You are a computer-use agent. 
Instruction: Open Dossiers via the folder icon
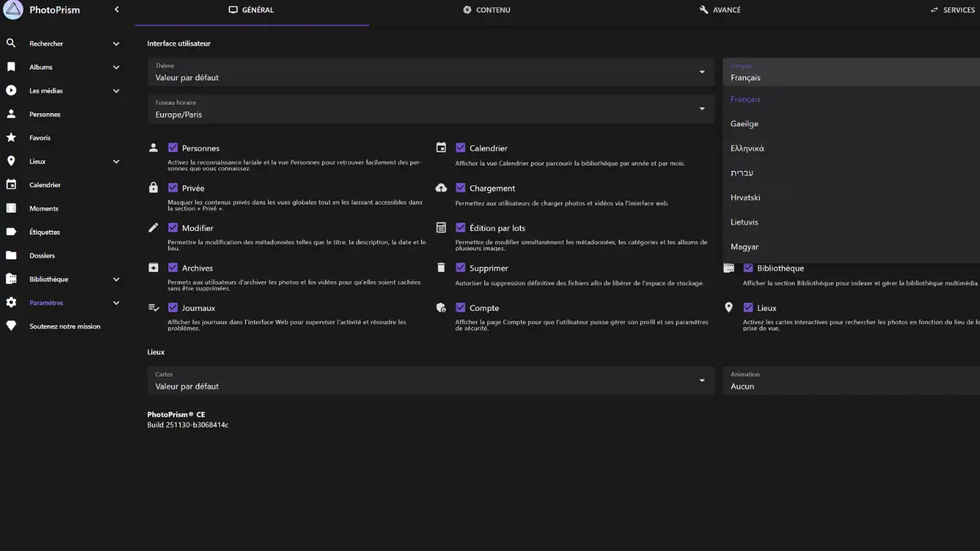(x=11, y=255)
